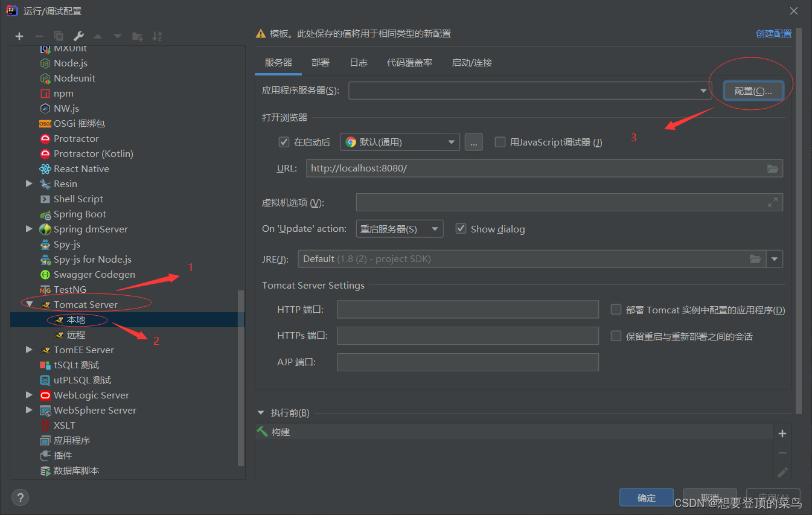Image resolution: width=812 pixels, height=515 pixels.
Task: Click the 配置(C)... button
Action: pos(753,91)
